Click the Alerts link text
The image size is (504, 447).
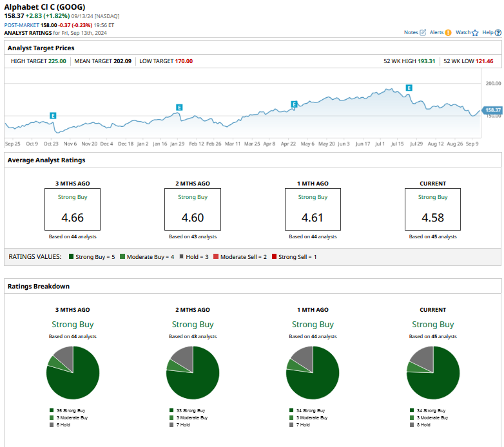point(436,32)
